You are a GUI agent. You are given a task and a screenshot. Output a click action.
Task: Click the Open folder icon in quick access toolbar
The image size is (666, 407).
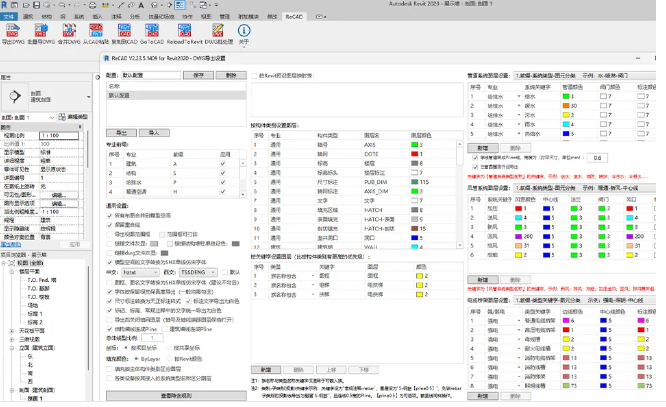point(26,5)
